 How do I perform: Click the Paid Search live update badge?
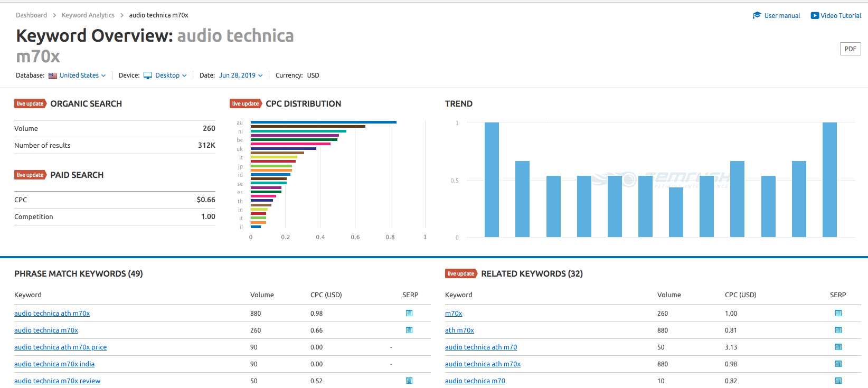pyautogui.click(x=30, y=175)
